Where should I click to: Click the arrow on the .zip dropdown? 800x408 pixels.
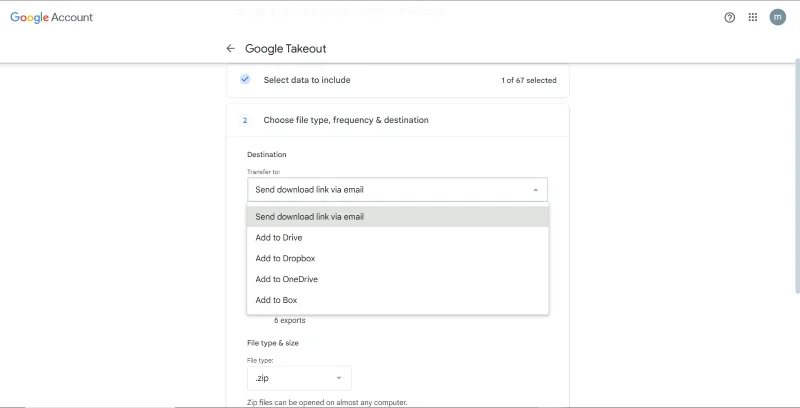coord(339,378)
